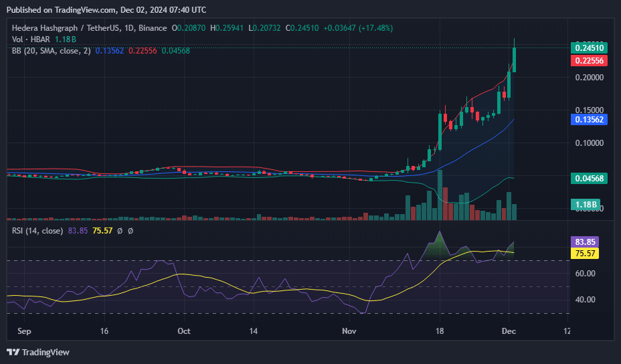Click the volume value 1.18 B in legend
Viewport: 621px width, 364px height.
tap(66, 39)
